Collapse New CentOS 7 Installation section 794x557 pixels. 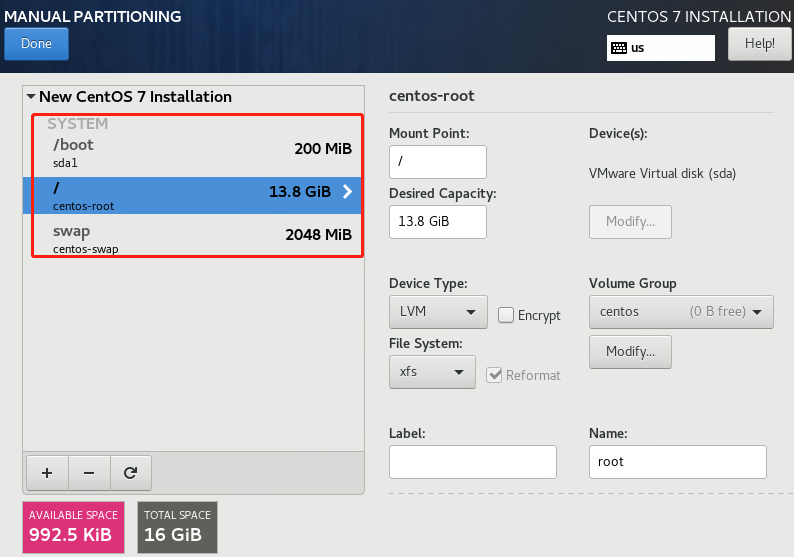pos(31,96)
